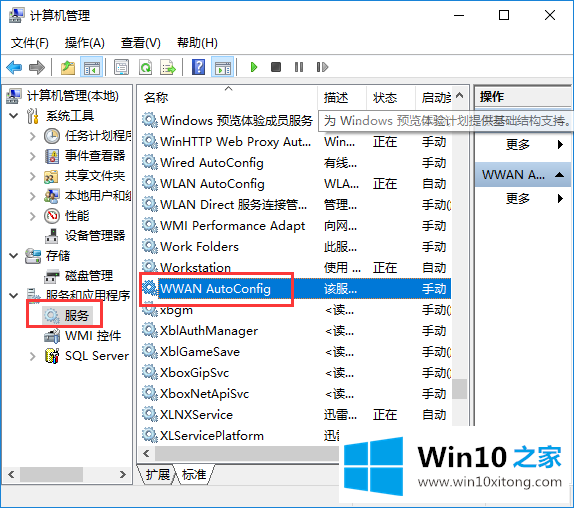
Task: Expand the 本地用户和组 node arrow
Action: pos(33,196)
